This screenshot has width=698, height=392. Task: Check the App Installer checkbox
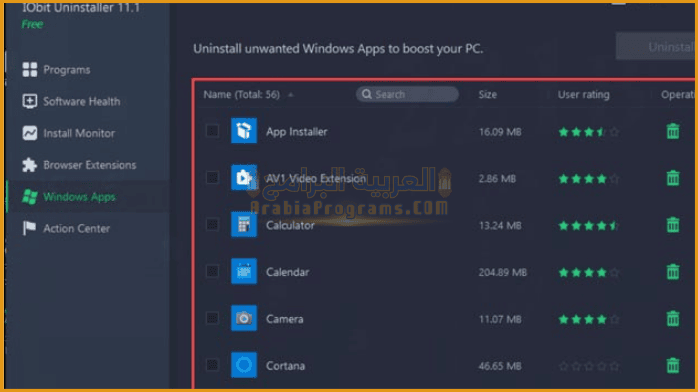coord(212,131)
